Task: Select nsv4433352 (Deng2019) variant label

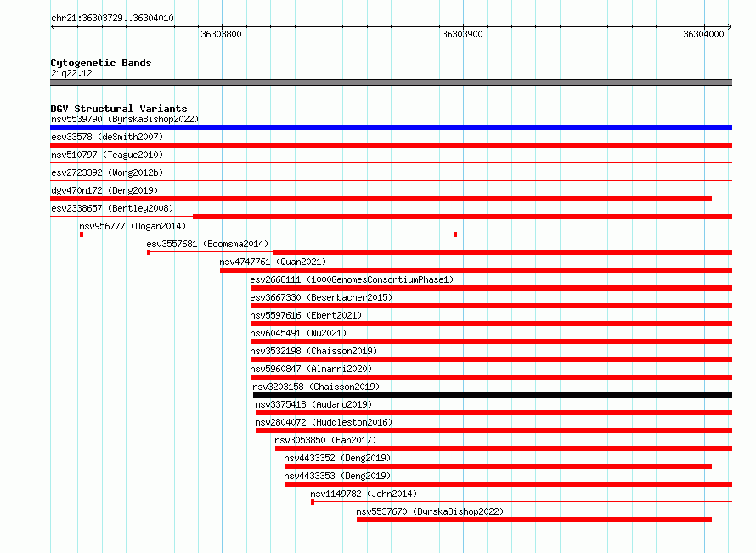Action: click(x=337, y=458)
